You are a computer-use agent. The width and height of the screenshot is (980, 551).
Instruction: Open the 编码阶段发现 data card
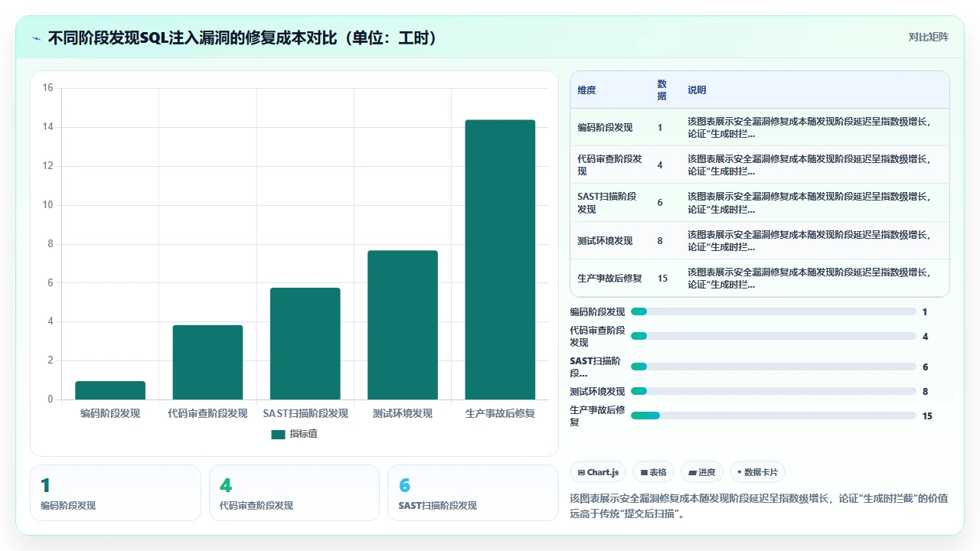[116, 493]
